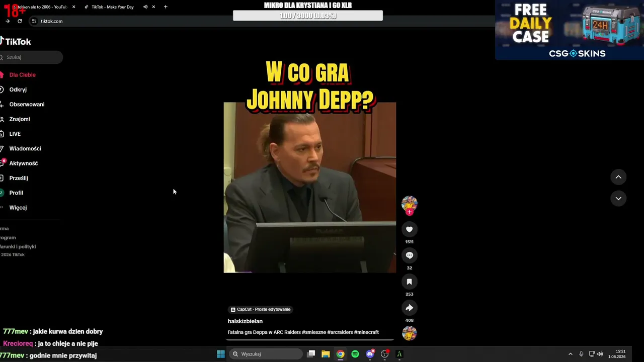The height and width of the screenshot is (362, 644).
Task: View site information next to tiktok.com
Action: 34,21
